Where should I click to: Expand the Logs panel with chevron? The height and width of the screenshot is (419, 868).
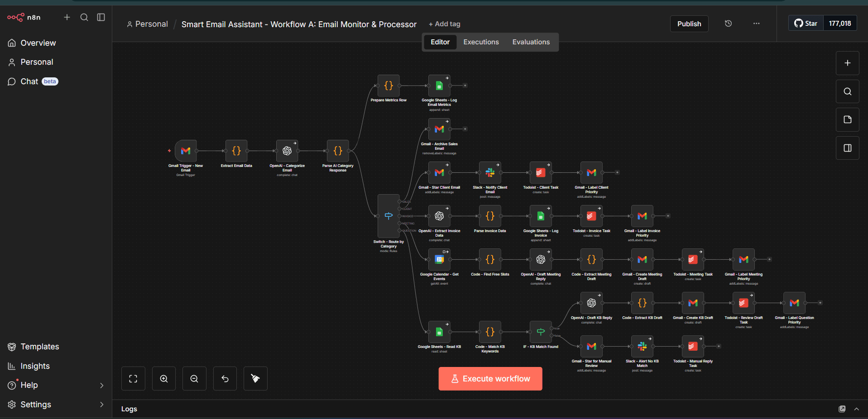856,409
